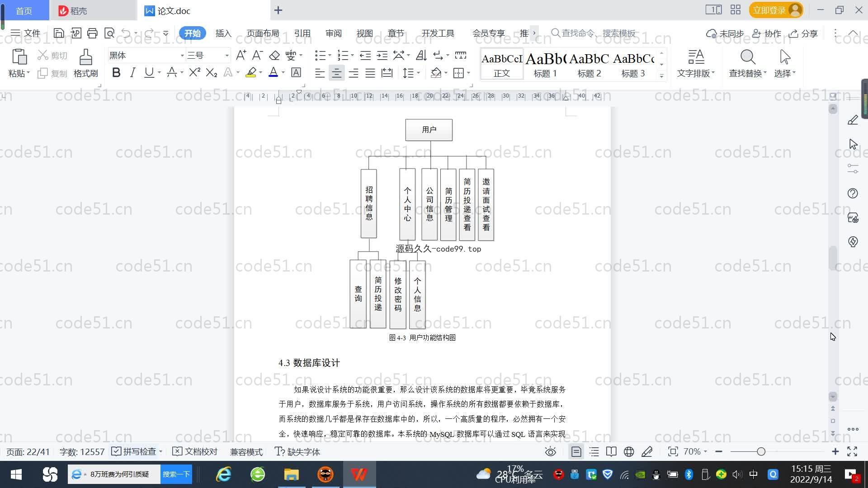868x488 pixels.
Task: Click Distributed alignment icon
Action: pos(387,73)
